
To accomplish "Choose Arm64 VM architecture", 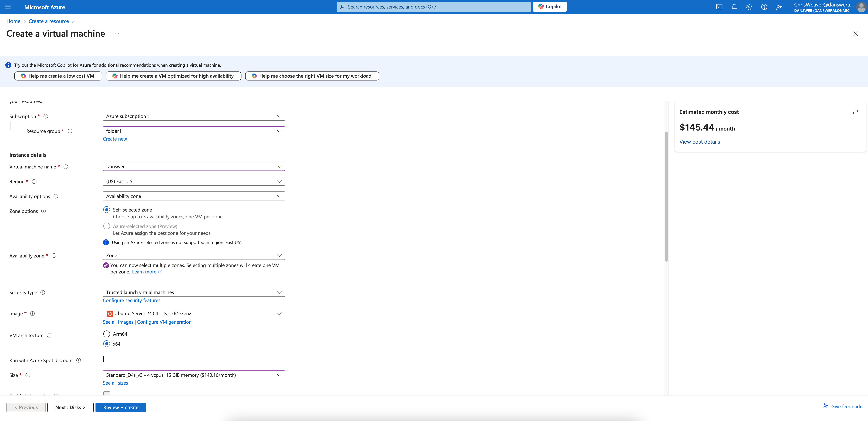I will coord(107,334).
